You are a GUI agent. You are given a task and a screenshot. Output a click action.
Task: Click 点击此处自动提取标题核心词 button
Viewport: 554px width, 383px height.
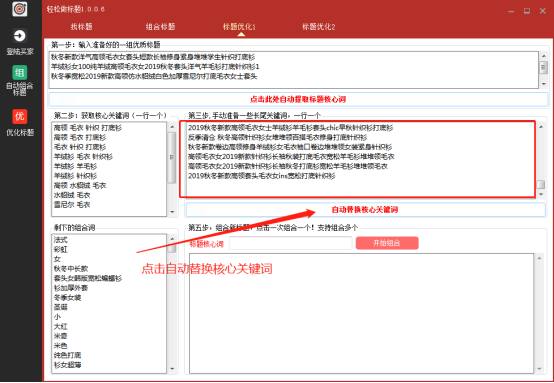click(x=298, y=99)
